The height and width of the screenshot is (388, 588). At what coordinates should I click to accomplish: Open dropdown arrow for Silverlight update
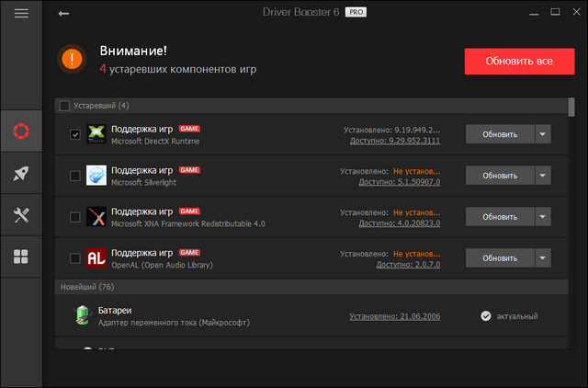pos(543,175)
